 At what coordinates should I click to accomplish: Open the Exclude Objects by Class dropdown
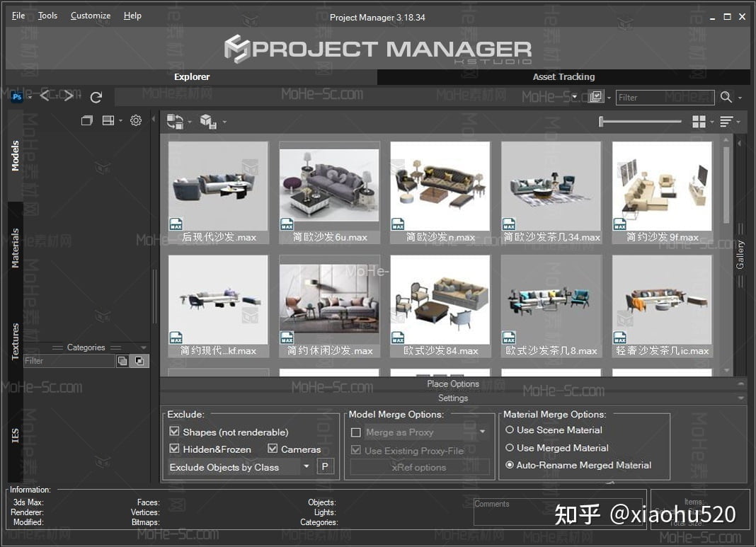pyautogui.click(x=307, y=467)
